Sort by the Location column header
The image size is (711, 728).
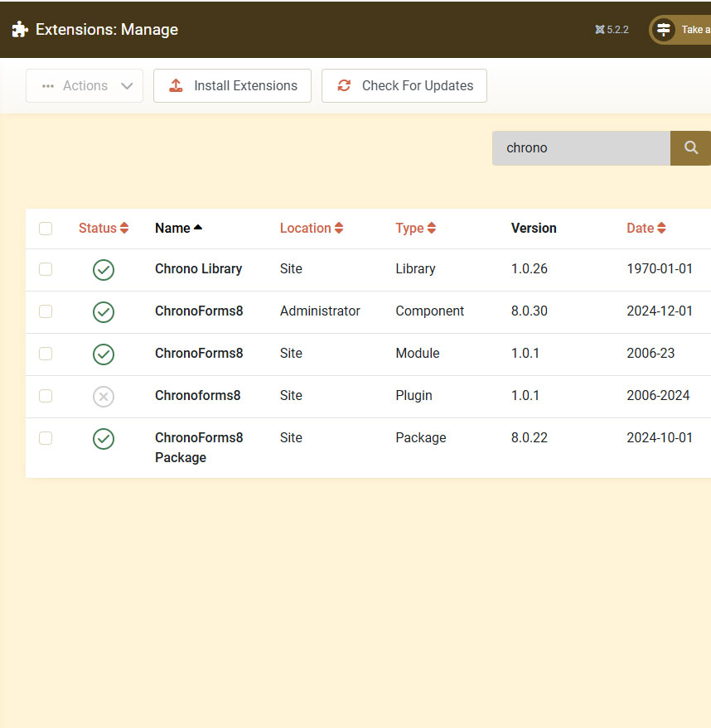311,229
